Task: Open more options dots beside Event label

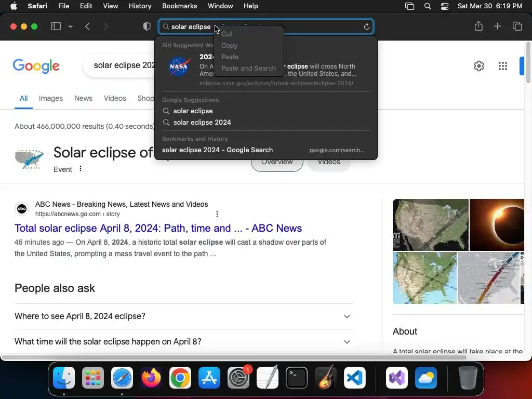Action: [81, 169]
